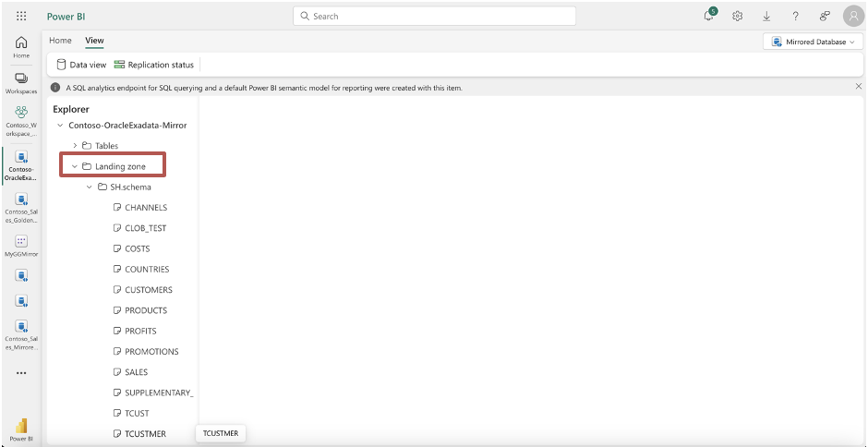Open Replication status
This screenshot has height=447, width=868.
(x=154, y=65)
